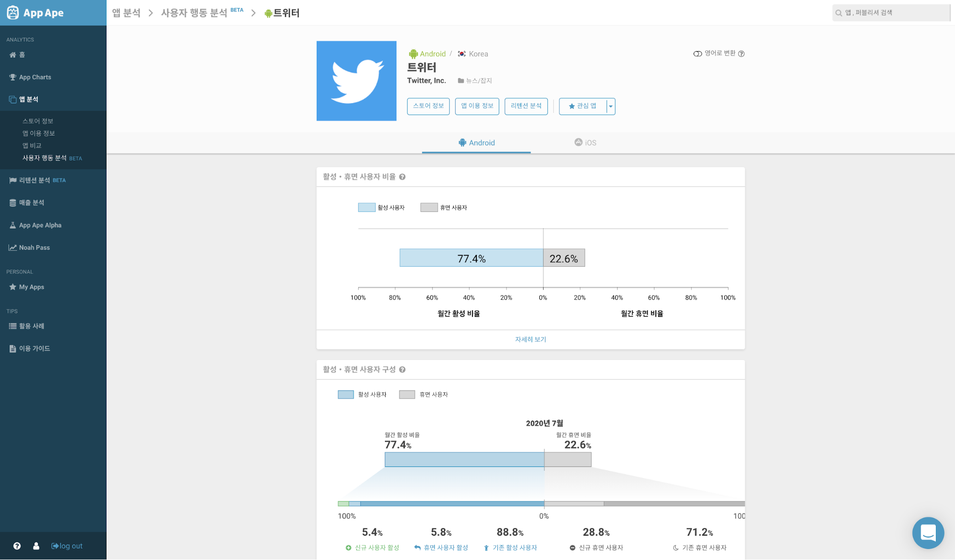
Task: Click the 매출 분석 database icon
Action: (13, 203)
